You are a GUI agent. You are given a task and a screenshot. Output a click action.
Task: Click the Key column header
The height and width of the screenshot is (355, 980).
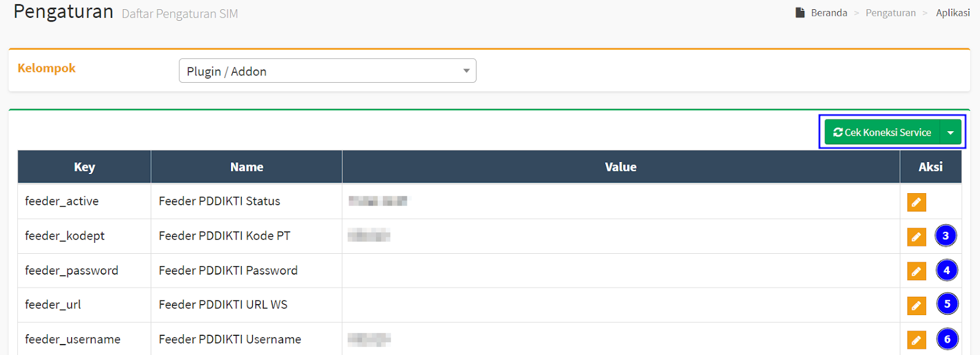click(85, 167)
